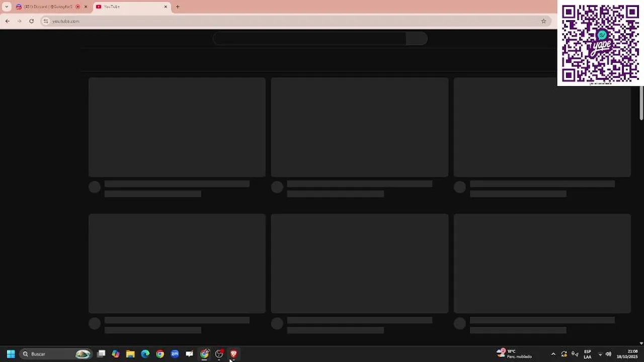Open the plain Google Chrome taskbar icon
Image resolution: width=644 pixels, height=362 pixels.
160,354
